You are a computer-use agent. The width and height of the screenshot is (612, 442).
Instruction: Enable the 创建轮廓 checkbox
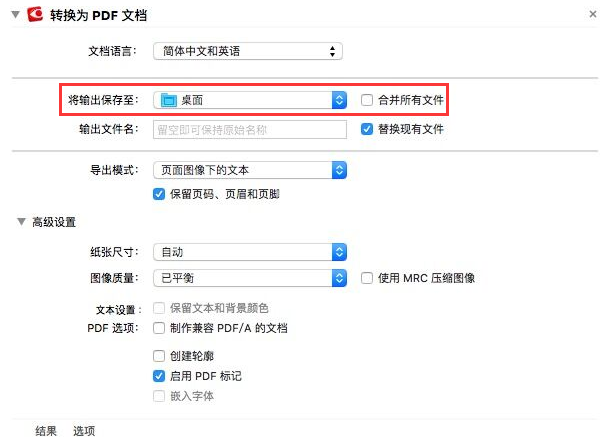click(x=159, y=356)
